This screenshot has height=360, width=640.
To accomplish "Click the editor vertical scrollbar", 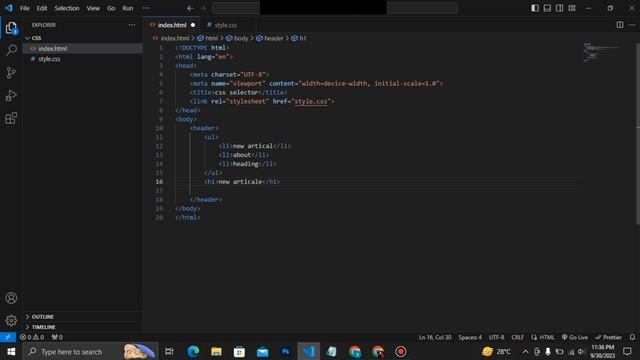I will click(x=638, y=133).
